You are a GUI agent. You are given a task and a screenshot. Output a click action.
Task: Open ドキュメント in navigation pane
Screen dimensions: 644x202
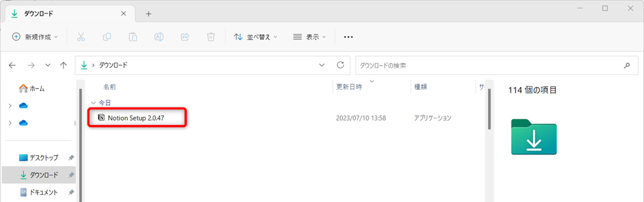[x=39, y=192]
